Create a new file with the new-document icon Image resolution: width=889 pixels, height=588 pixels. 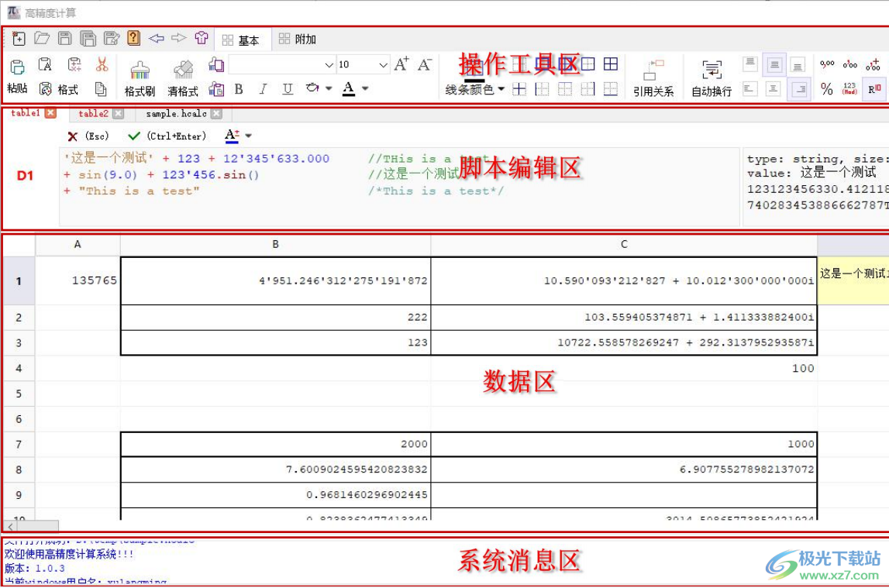tap(19, 39)
